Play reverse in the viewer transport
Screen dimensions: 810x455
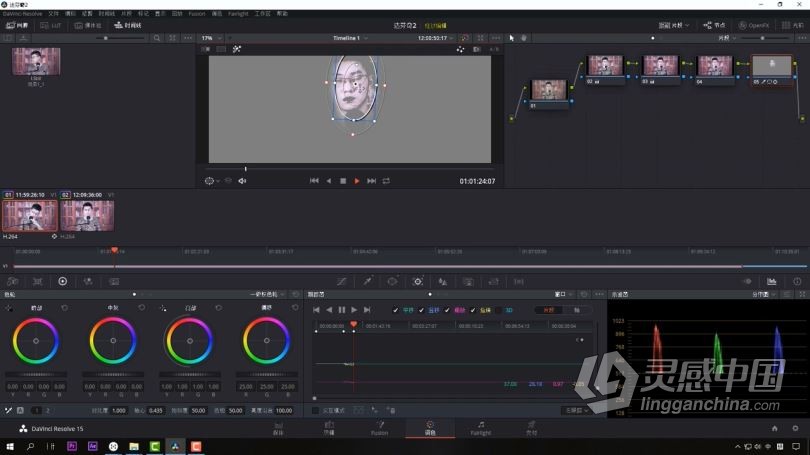(329, 181)
